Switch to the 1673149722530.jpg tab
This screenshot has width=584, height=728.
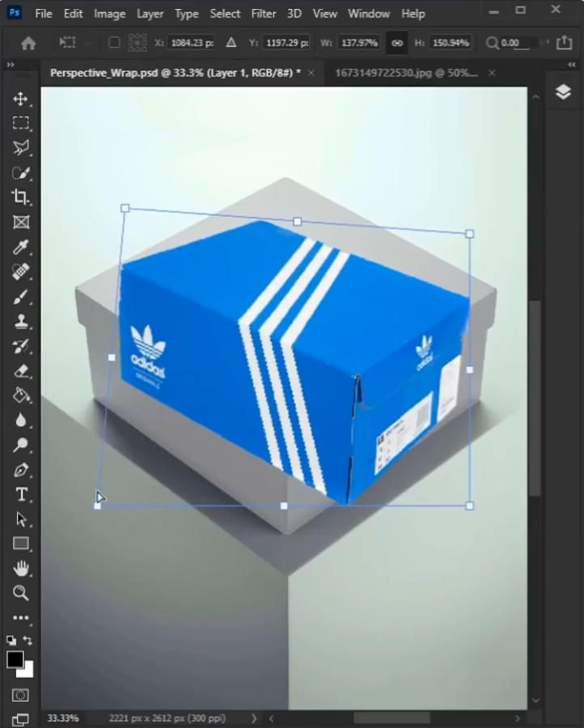click(x=406, y=73)
